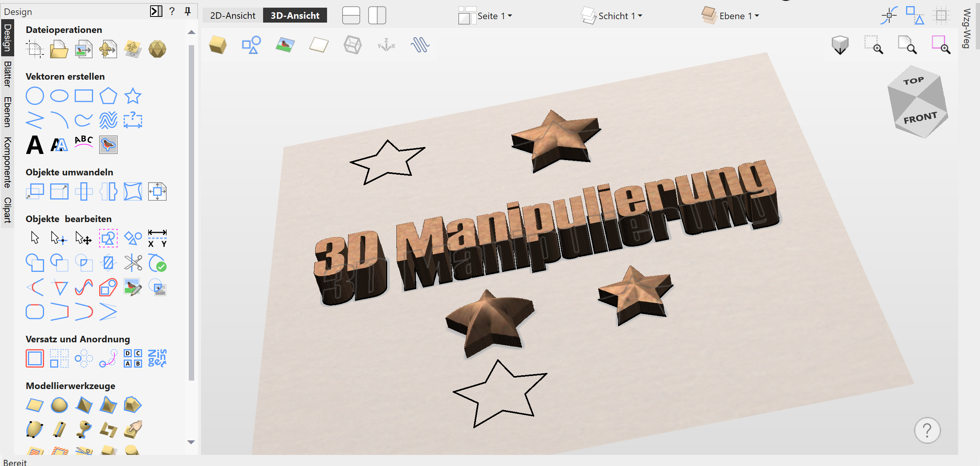Open the scissors trim vectors tool
Screen dimensions: 980x466
click(133, 263)
